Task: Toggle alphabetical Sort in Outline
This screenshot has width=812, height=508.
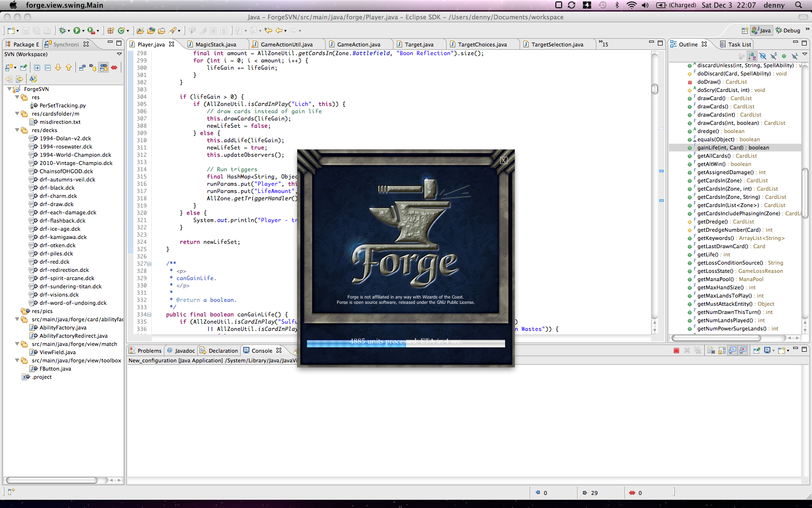Action: [752, 56]
